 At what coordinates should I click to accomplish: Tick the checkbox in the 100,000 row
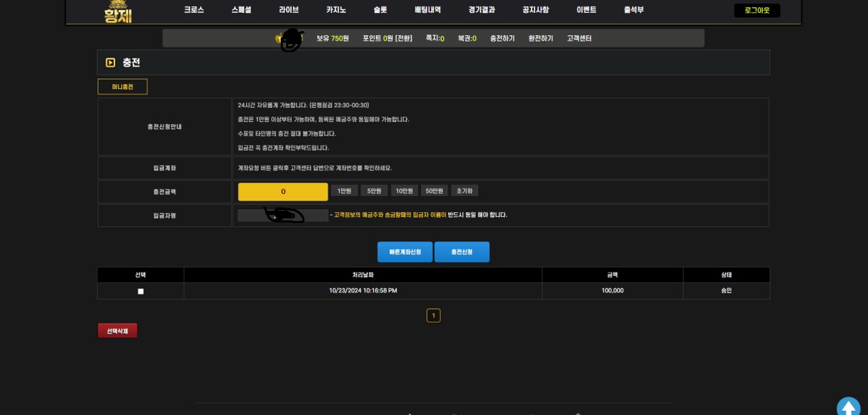[x=140, y=291]
